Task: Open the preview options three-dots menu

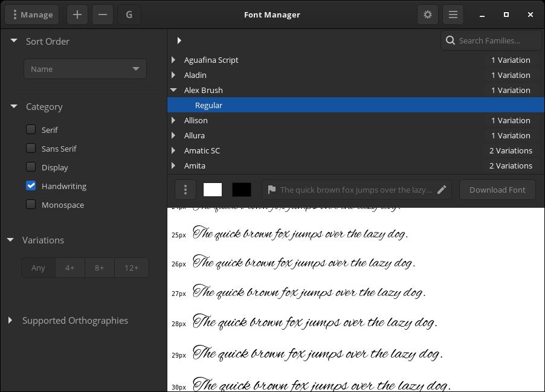Action: point(185,190)
